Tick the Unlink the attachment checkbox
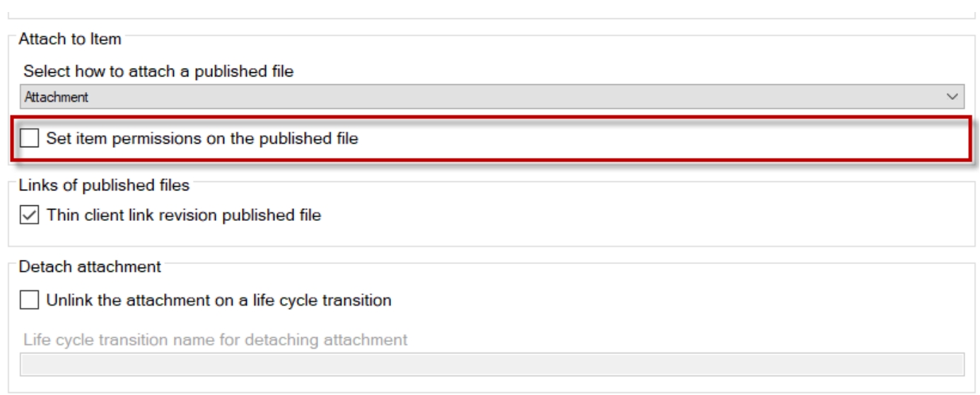The width and height of the screenshot is (980, 395). click(x=29, y=300)
